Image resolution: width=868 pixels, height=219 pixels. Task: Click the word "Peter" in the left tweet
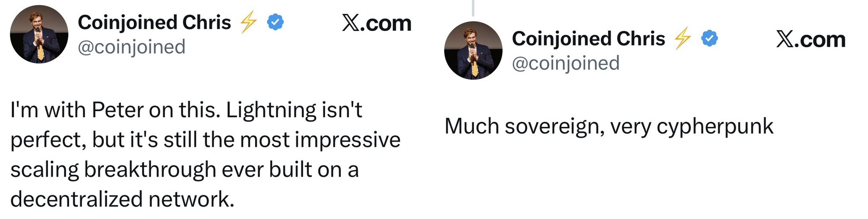[x=117, y=110]
